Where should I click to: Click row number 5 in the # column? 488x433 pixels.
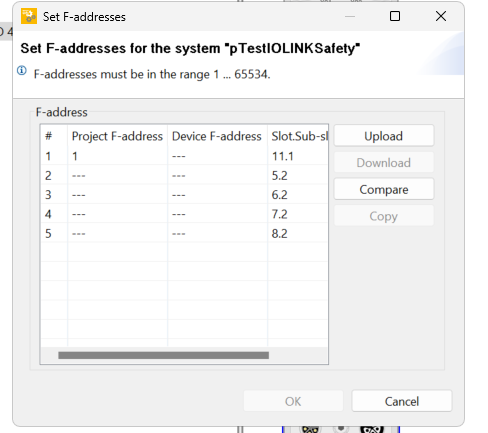tap(48, 233)
